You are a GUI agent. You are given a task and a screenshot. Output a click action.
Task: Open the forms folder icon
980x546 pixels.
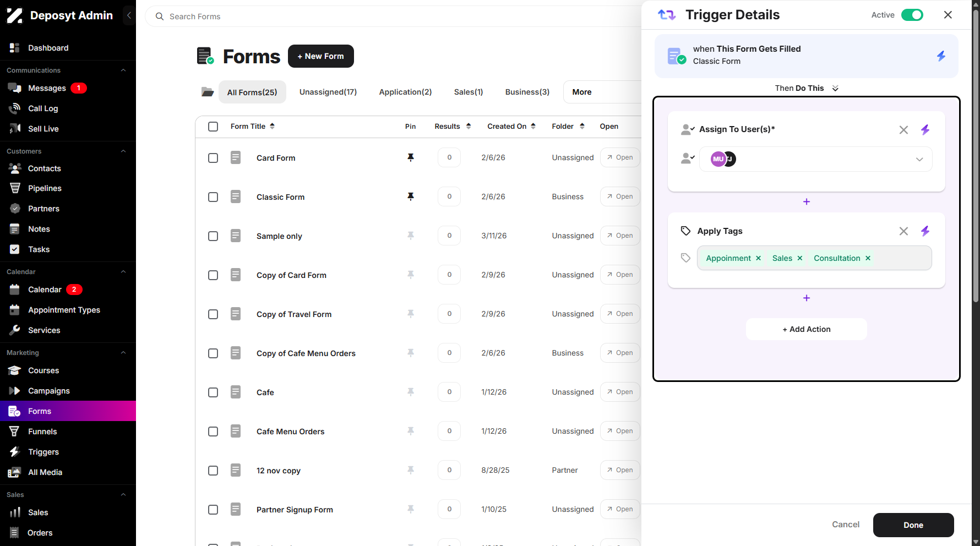point(207,92)
